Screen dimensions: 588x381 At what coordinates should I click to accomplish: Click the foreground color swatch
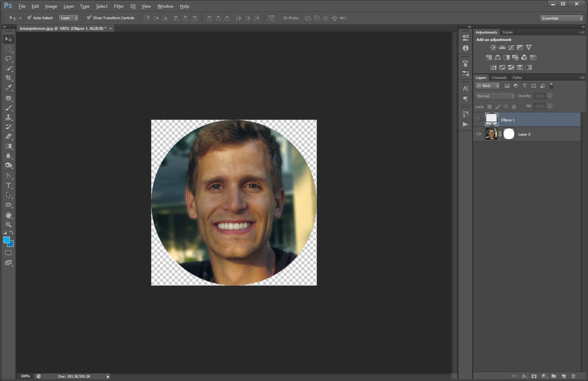point(7,239)
